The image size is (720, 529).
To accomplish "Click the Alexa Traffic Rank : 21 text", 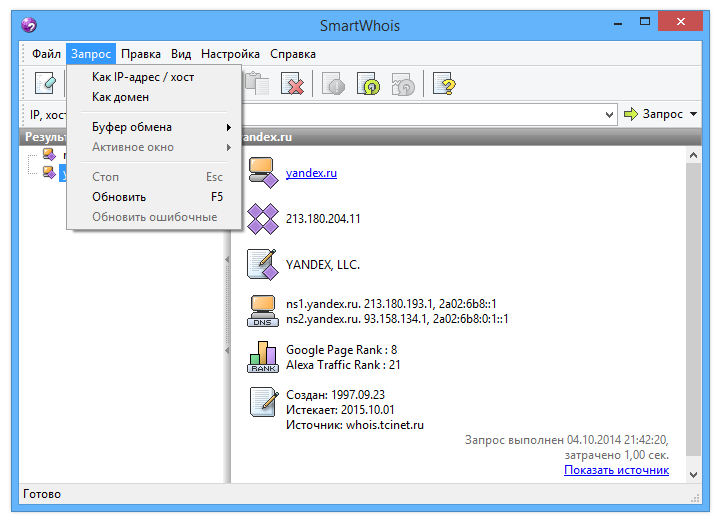I will (343, 365).
